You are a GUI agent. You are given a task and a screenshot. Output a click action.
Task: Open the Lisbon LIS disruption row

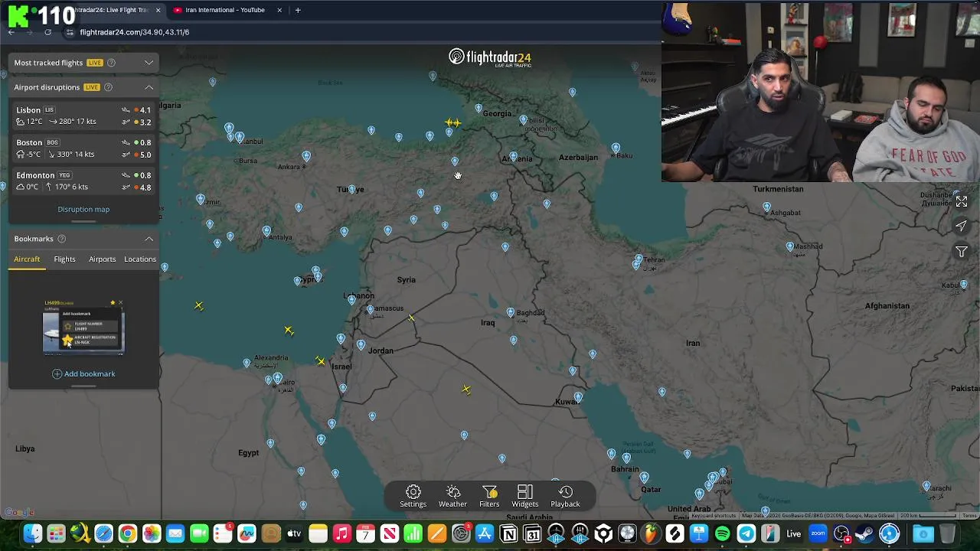click(x=83, y=116)
